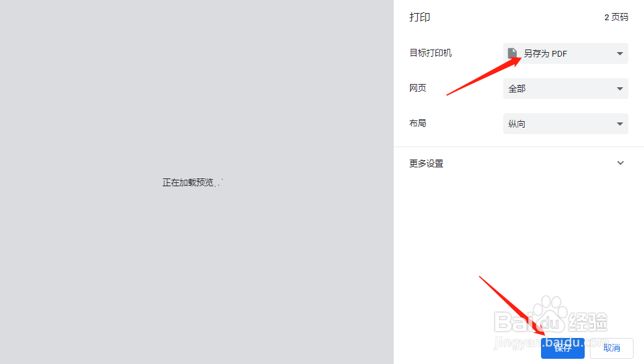Click the 取消 button
Screen dimensions: 644x364
pyautogui.click(x=611, y=348)
